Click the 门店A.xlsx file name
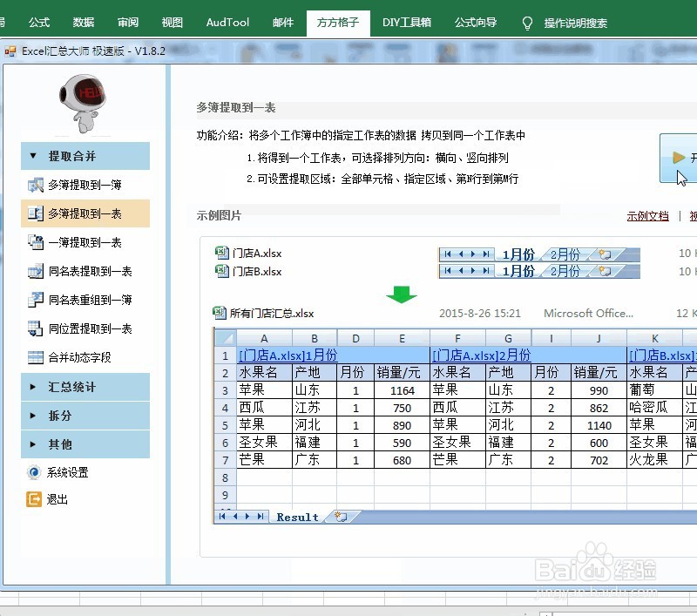The height and width of the screenshot is (616, 697). [257, 254]
